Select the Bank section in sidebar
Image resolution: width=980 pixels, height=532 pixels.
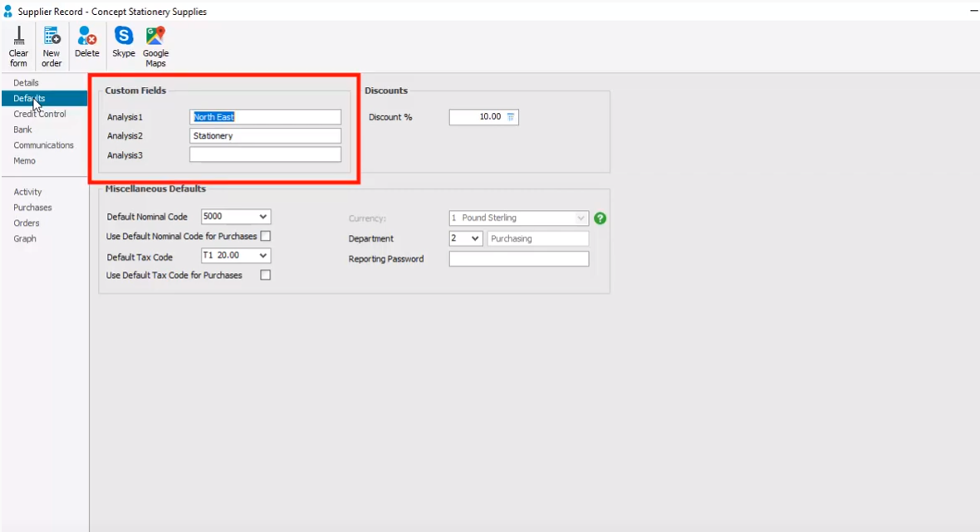[x=22, y=129]
